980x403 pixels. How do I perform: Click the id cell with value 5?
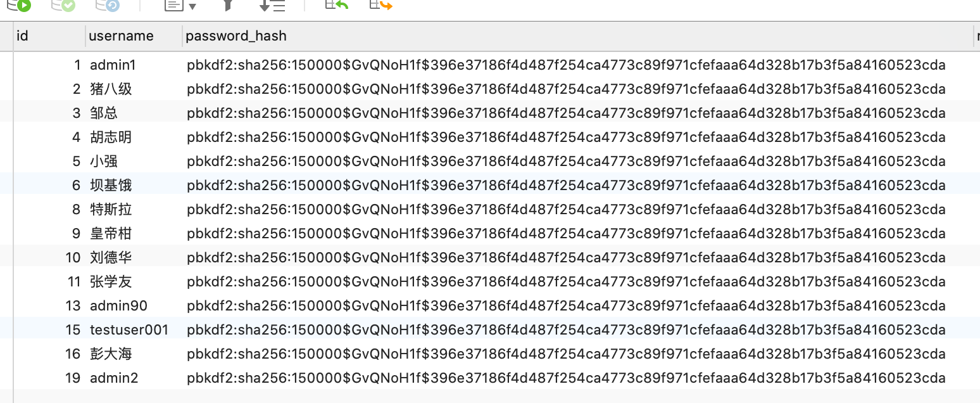click(x=49, y=161)
